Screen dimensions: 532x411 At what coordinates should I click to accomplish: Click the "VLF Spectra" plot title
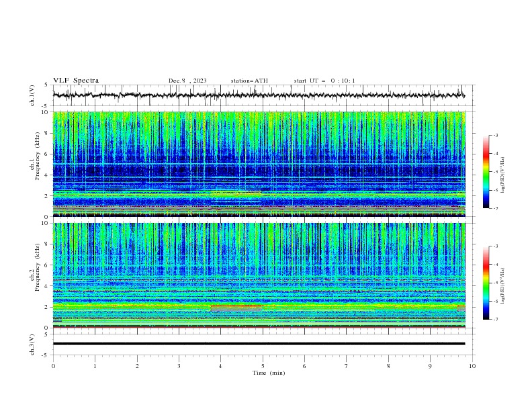76,81
